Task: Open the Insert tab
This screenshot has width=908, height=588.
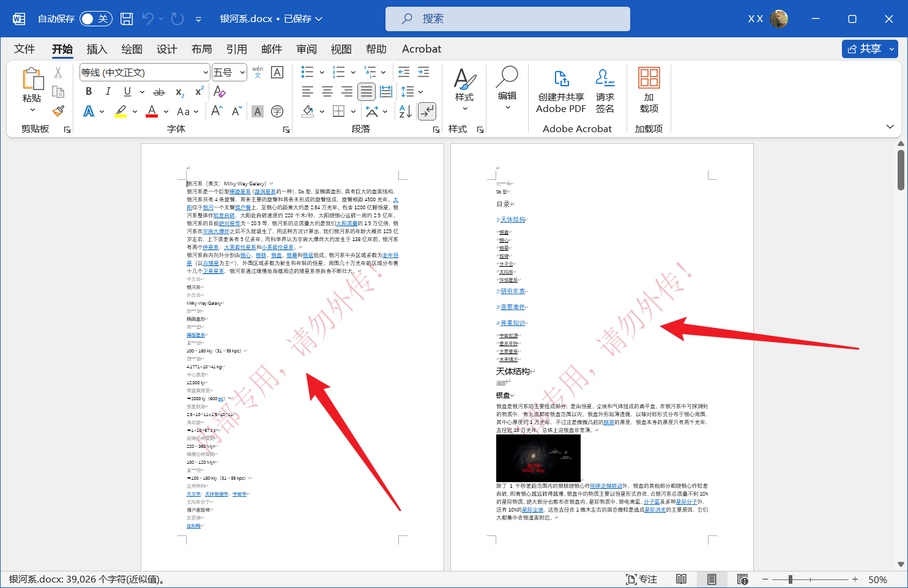Action: 97,49
